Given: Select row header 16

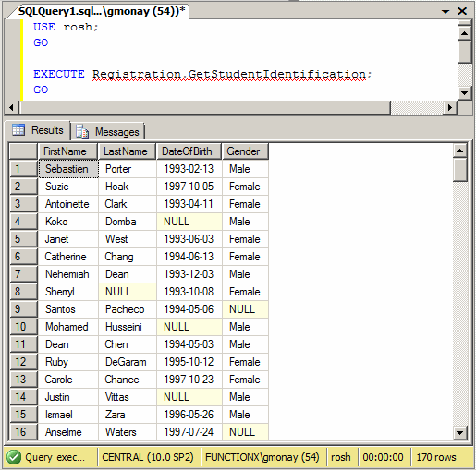Looking at the screenshot, I should tap(23, 432).
